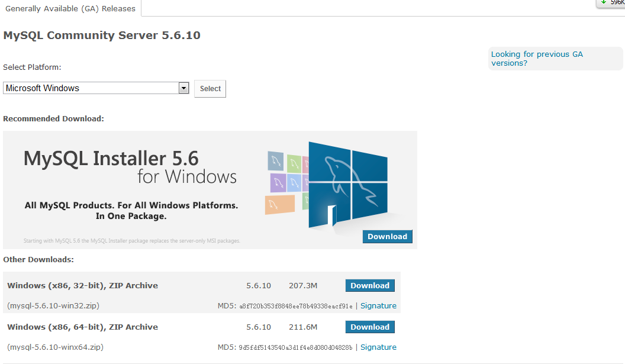Image resolution: width=625 pixels, height=364 pixels.
Task: Download the Windows 32-bit ZIP Archive
Action: click(x=370, y=285)
